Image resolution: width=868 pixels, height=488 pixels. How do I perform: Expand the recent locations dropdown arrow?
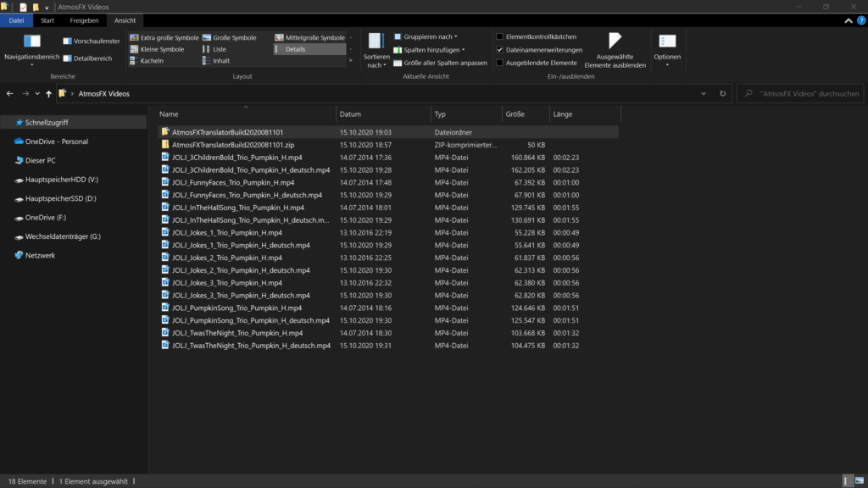(37, 93)
